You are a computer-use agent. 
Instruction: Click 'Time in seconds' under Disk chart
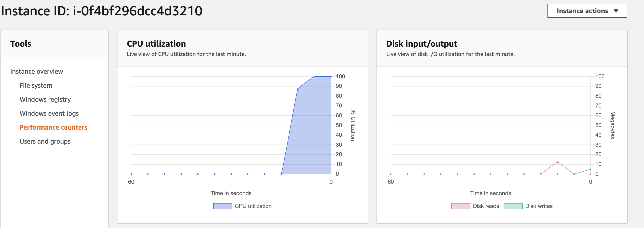[x=490, y=193]
